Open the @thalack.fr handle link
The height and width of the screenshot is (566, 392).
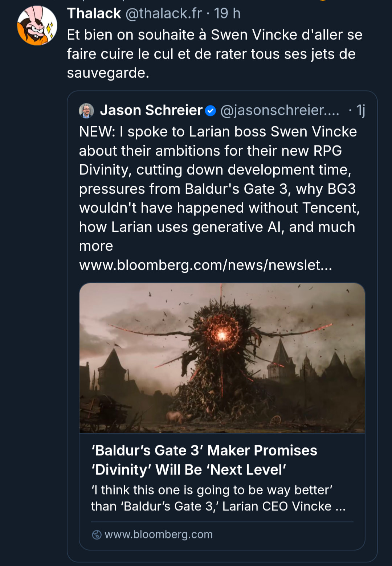pos(163,13)
